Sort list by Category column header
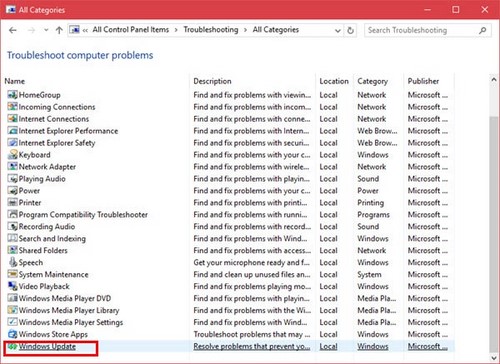This screenshot has width=500, height=364. (373, 81)
